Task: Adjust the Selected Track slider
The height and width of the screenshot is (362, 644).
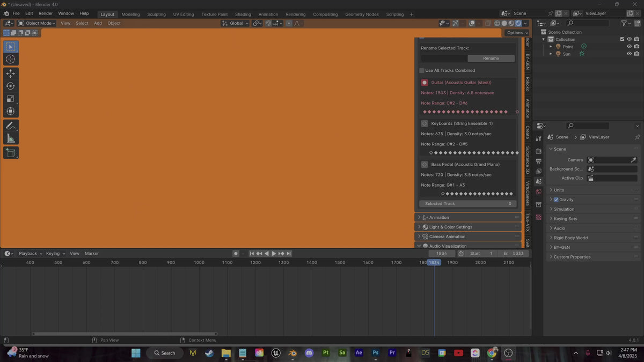Action: pyautogui.click(x=467, y=203)
